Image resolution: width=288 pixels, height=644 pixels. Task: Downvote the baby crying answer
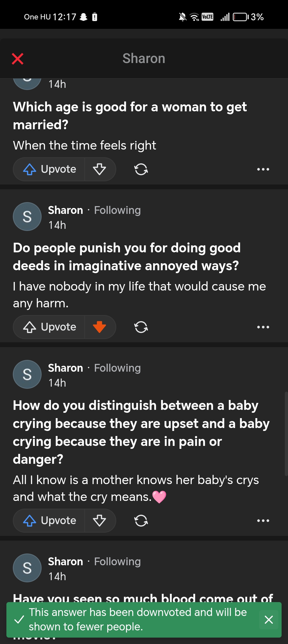(100, 521)
